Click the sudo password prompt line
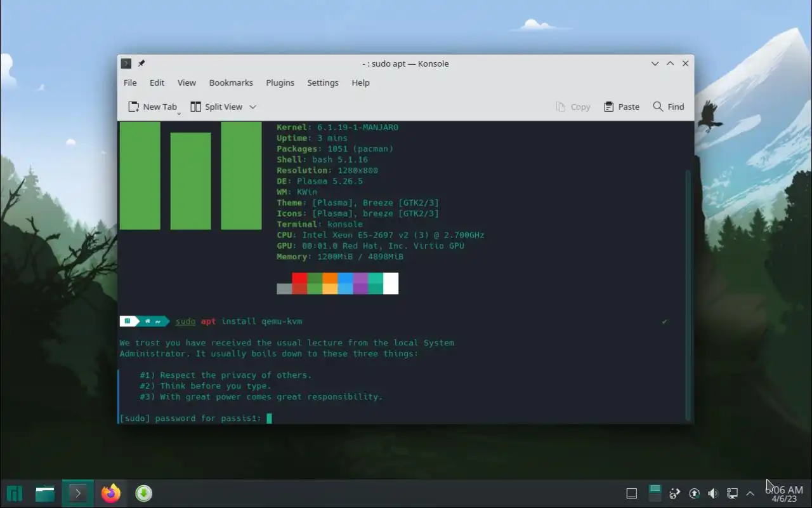Image resolution: width=812 pixels, height=508 pixels. point(195,418)
